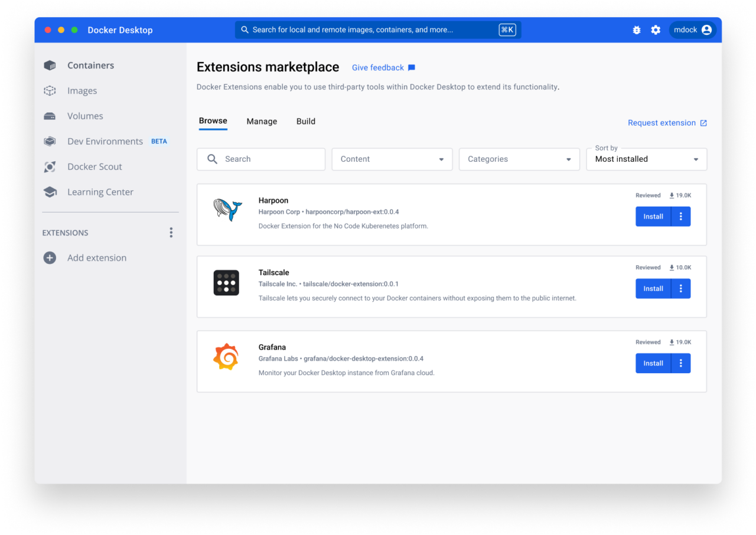Screen dimensions: 756x535
Task: Switch to the Build tab
Action: point(306,122)
